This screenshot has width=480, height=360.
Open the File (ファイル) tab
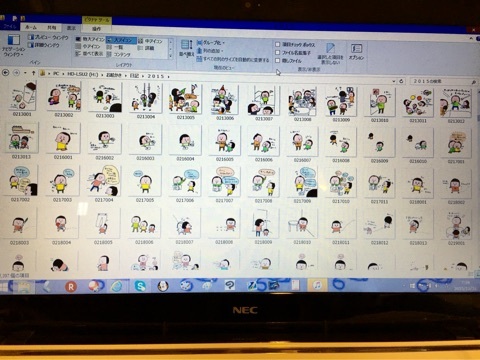[9, 26]
